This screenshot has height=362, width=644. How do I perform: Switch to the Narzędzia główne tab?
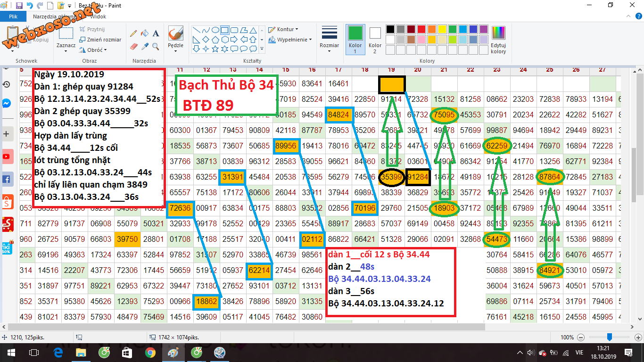pos(55,16)
